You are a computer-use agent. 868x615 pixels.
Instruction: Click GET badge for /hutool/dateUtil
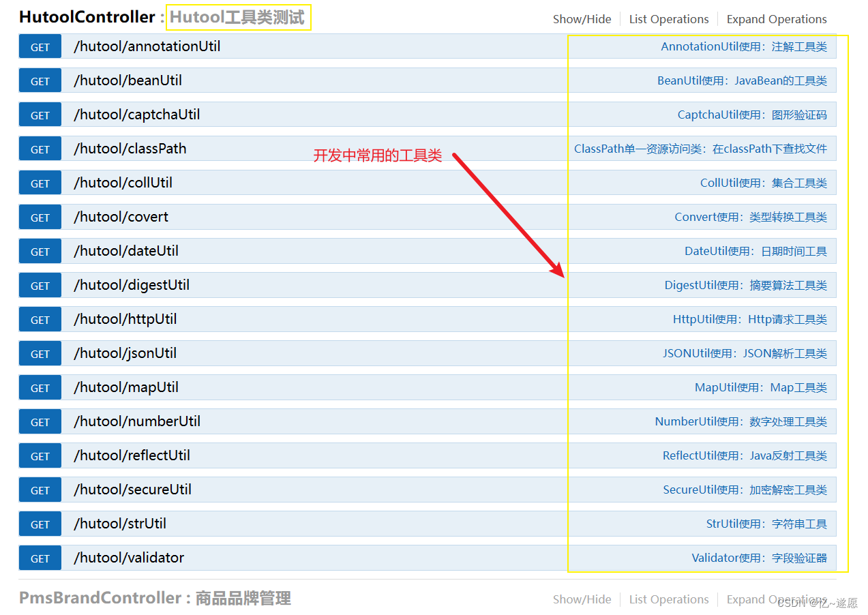click(40, 252)
